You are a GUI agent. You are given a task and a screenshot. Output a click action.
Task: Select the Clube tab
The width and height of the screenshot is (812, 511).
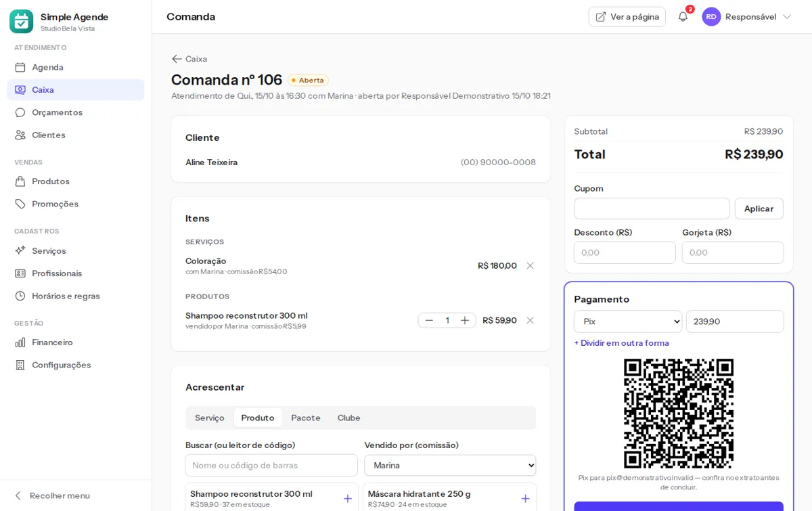coord(349,418)
